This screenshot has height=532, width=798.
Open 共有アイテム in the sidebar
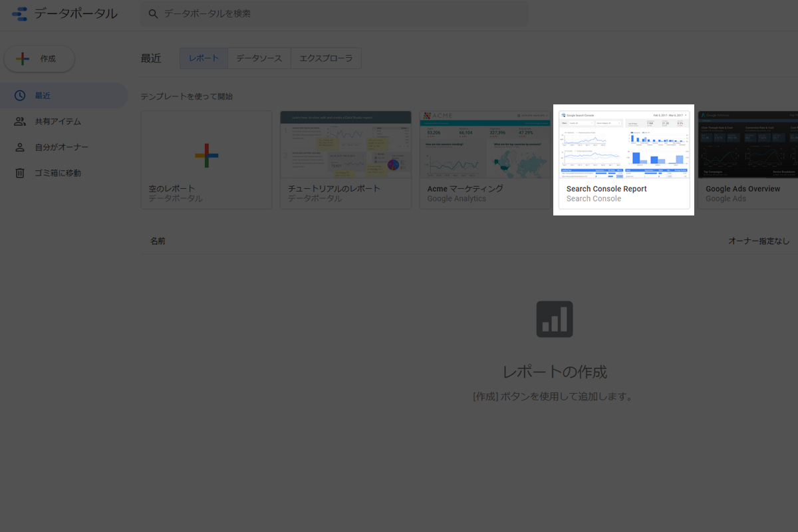click(x=58, y=122)
